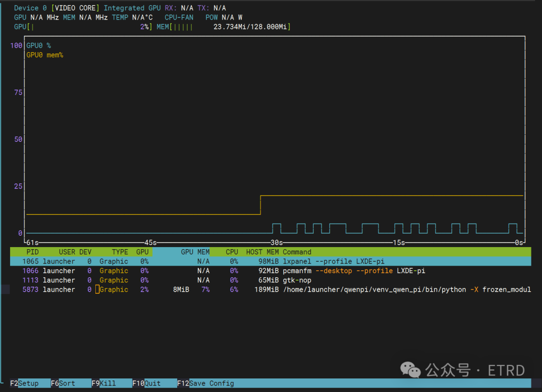The width and height of the screenshot is (542, 392).
Task: Select process row 1113 gtk-nop
Action: tap(270, 280)
